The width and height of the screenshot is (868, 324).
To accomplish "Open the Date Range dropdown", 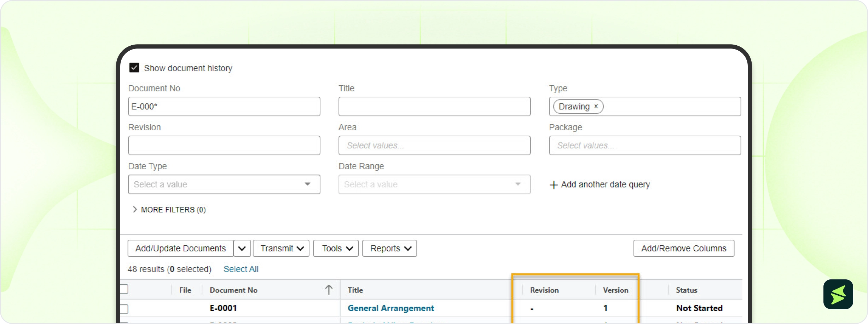I will pos(434,184).
